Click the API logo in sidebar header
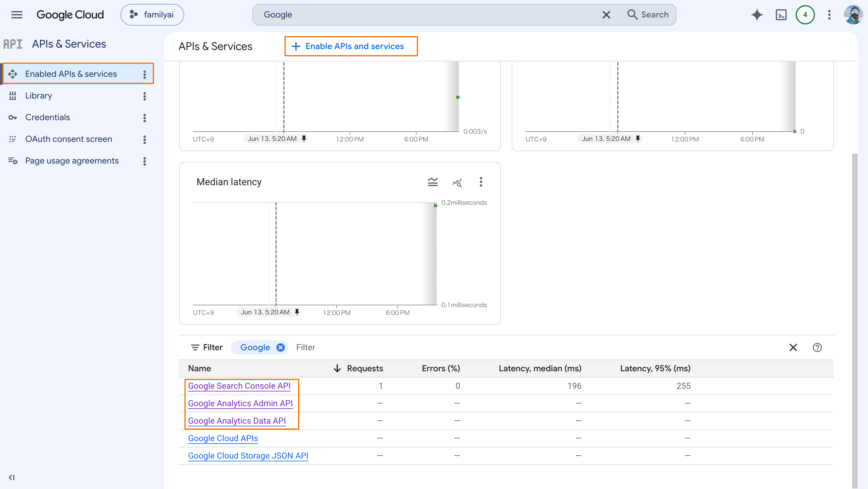 pos(13,44)
